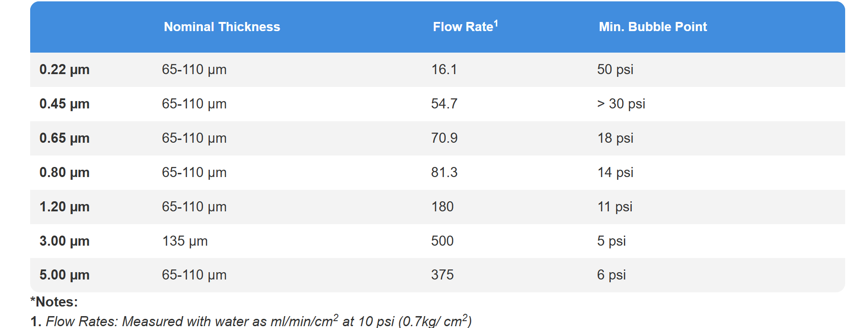This screenshot has width=868, height=328.
Task: Select the 0.80 µm row label
Action: coord(64,172)
